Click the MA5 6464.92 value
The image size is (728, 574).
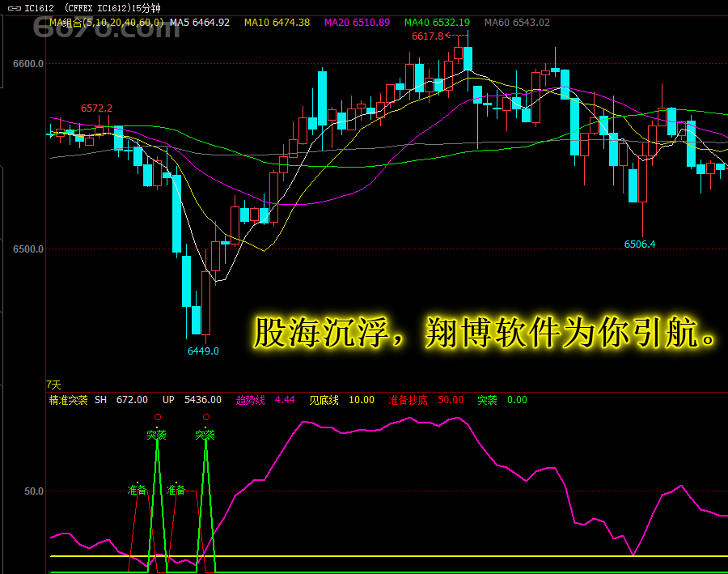(200, 23)
